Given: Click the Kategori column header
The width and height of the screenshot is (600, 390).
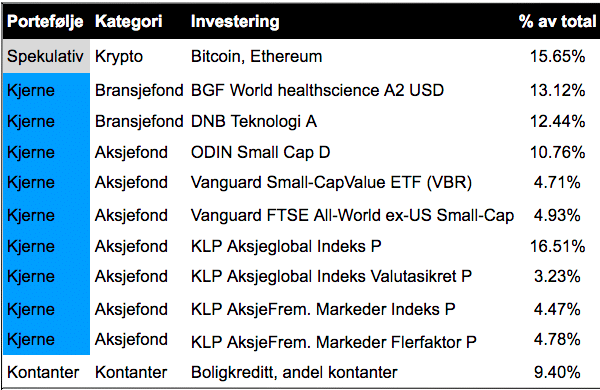Looking at the screenshot, I should point(129,21).
